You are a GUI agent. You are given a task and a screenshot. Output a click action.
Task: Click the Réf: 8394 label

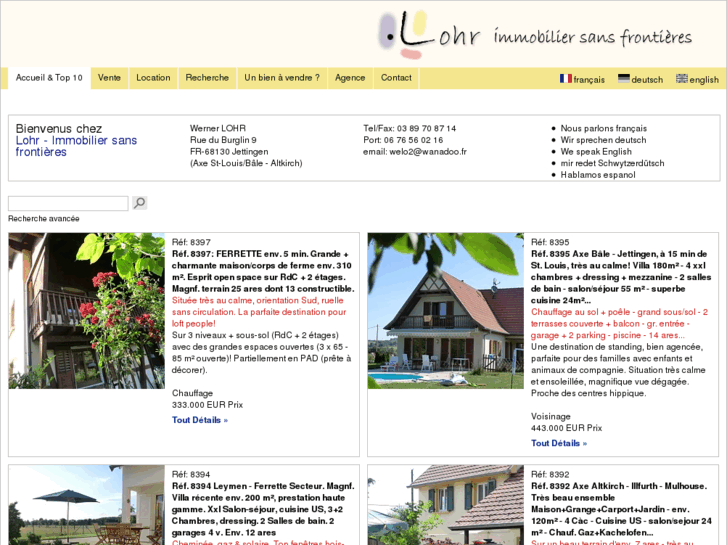coord(191,474)
